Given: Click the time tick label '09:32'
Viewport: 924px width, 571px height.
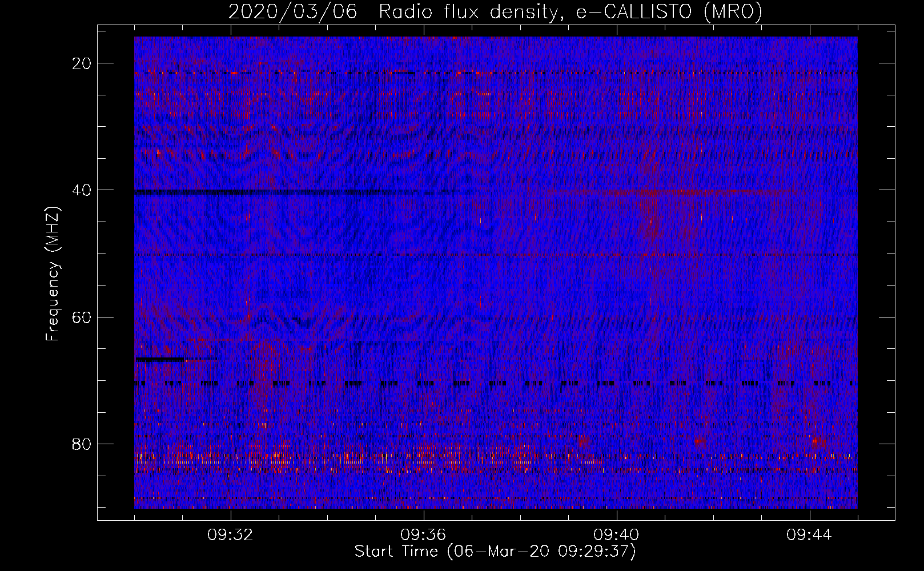Looking at the screenshot, I should [x=230, y=535].
